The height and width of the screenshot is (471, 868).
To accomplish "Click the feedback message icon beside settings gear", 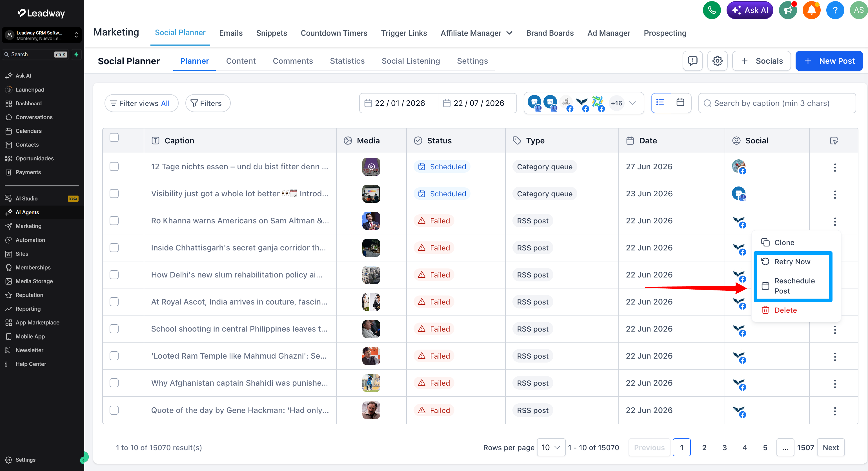I will pyautogui.click(x=692, y=61).
